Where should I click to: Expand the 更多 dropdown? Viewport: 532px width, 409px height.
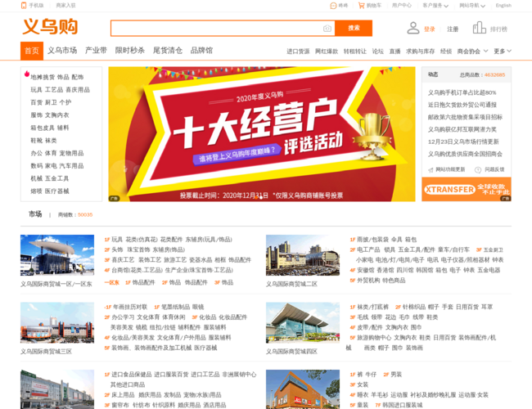coord(503,52)
